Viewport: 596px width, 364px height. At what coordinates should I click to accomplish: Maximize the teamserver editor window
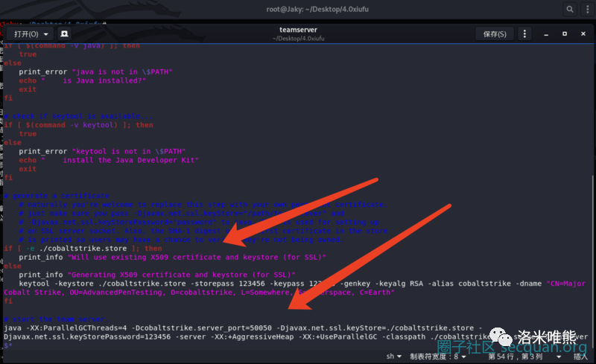pos(565,33)
